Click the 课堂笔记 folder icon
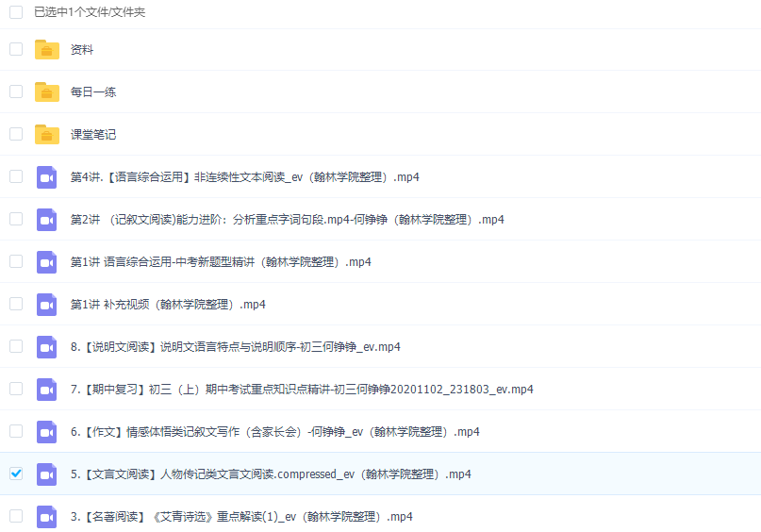The width and height of the screenshot is (761, 532). point(46,135)
